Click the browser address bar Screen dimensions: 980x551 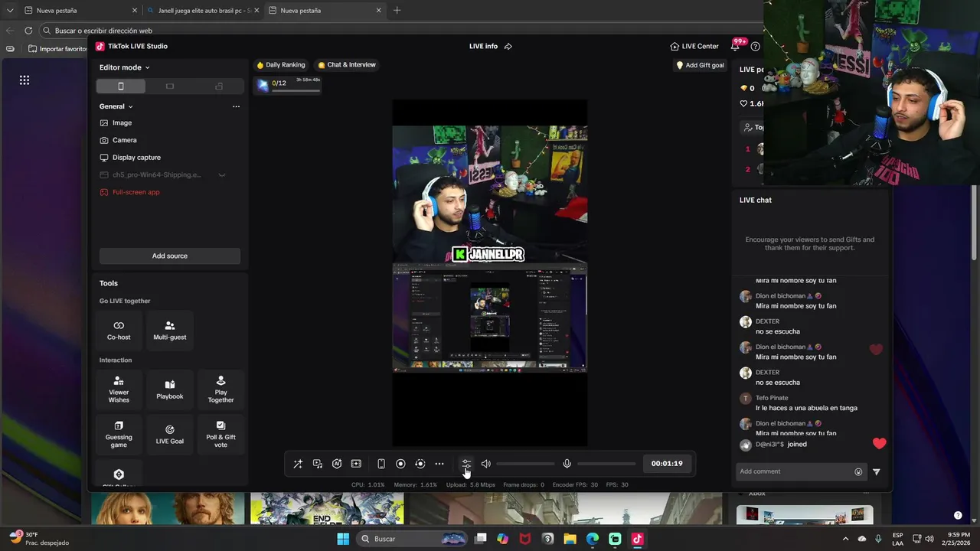pyautogui.click(x=398, y=31)
